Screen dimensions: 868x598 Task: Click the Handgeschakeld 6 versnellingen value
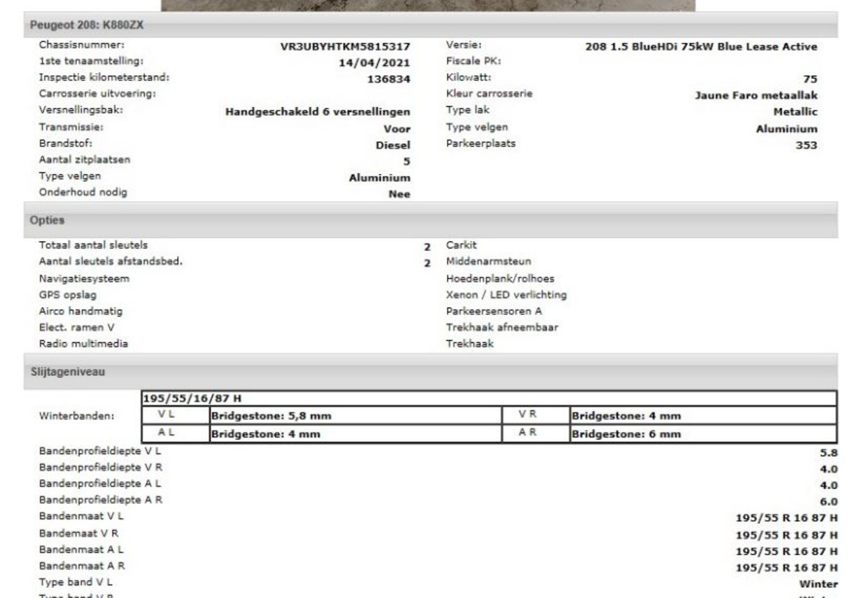[x=317, y=112]
